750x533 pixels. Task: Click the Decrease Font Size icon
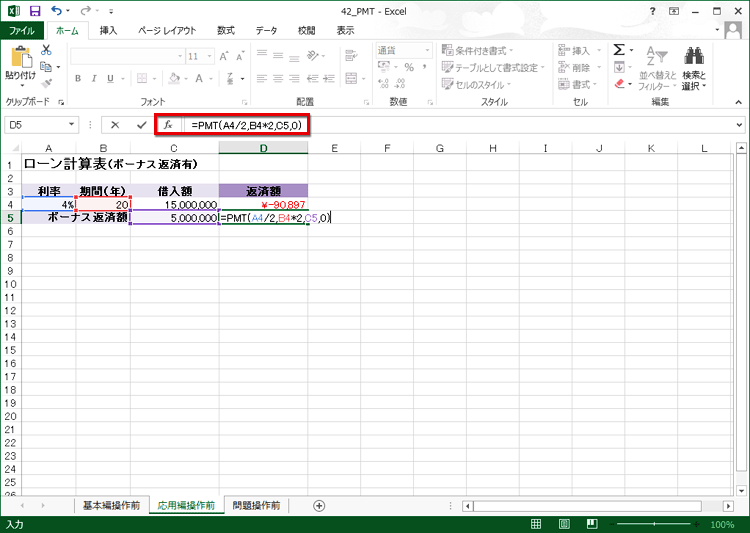pyautogui.click(x=240, y=56)
